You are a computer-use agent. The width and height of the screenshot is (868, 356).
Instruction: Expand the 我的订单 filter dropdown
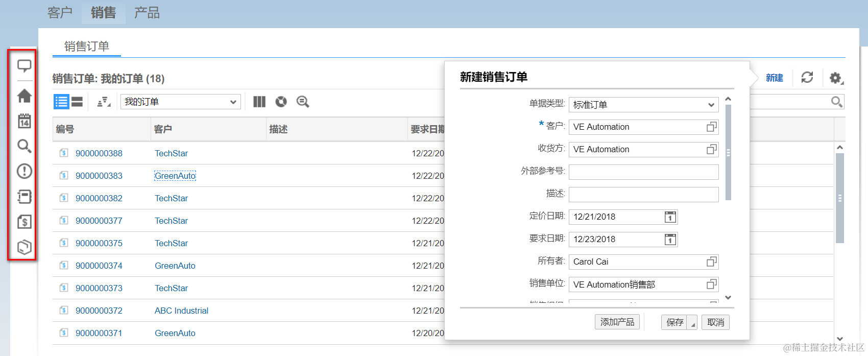[x=233, y=102]
